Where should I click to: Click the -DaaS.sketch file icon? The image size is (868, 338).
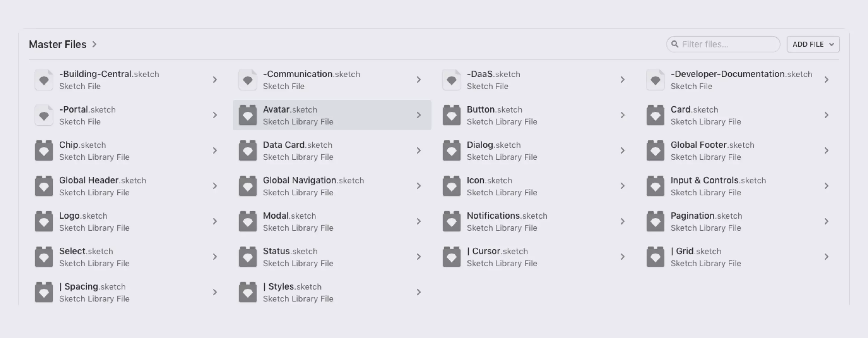click(x=451, y=80)
